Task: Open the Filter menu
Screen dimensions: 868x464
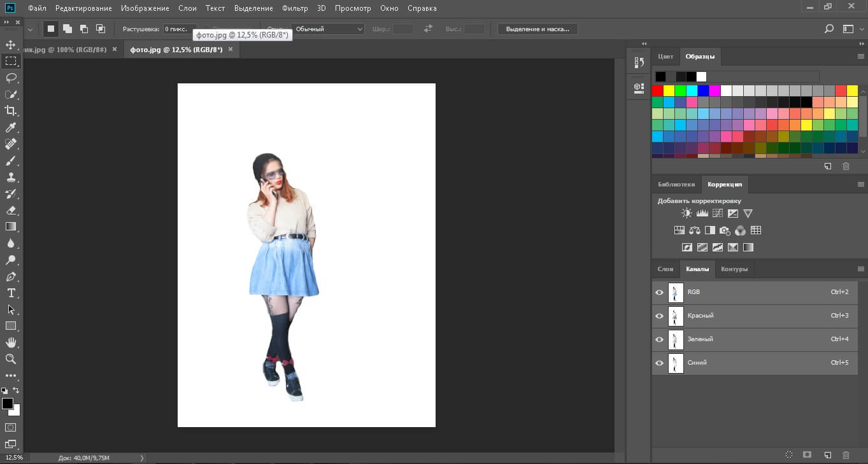Action: [295, 8]
